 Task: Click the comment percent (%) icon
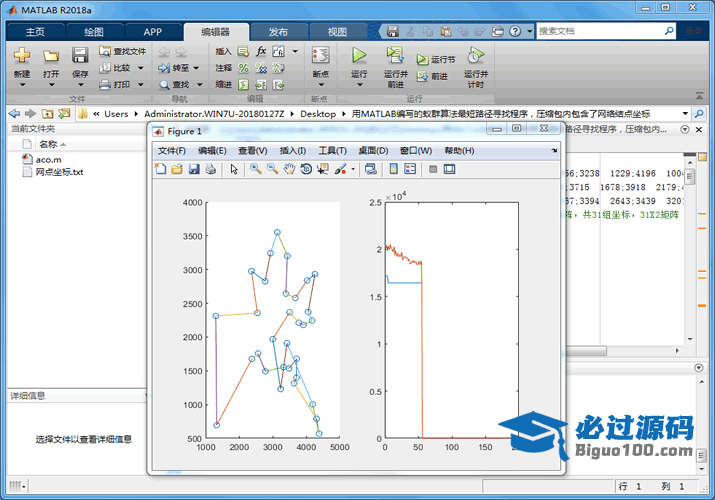coord(244,68)
